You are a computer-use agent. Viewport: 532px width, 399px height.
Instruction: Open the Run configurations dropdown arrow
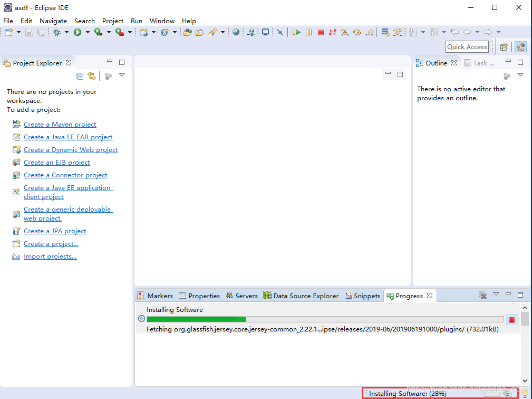[88, 32]
